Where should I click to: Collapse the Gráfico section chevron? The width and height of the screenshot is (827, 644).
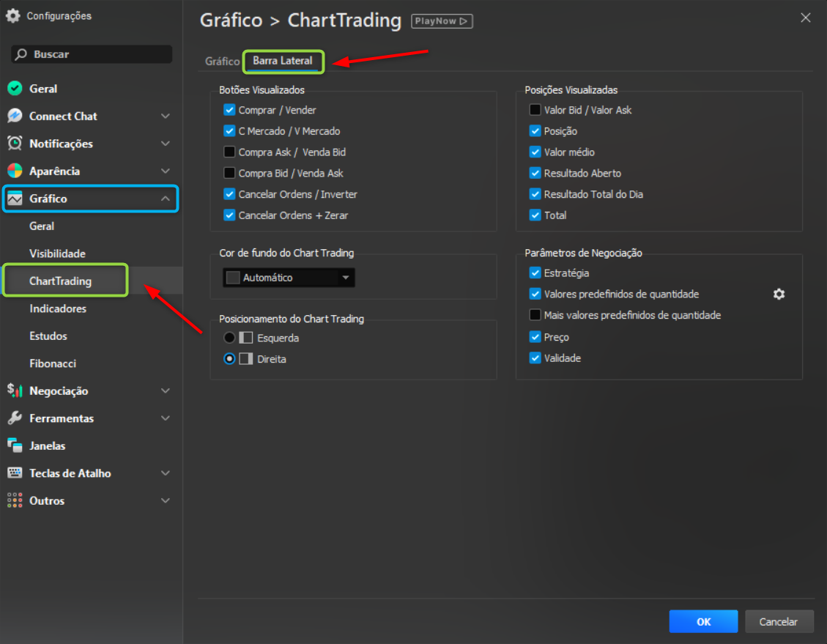(166, 199)
